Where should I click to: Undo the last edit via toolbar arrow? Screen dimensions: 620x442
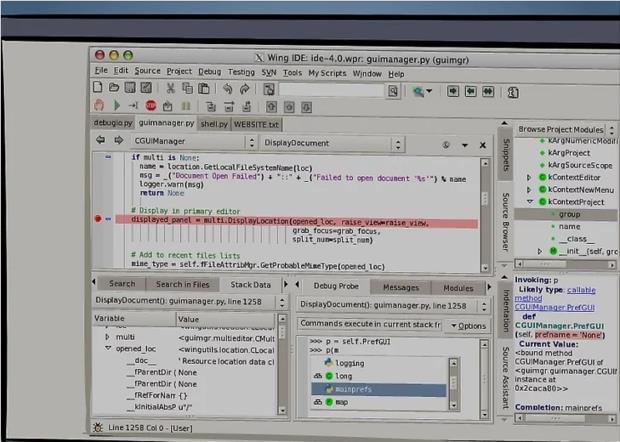tap(227, 89)
